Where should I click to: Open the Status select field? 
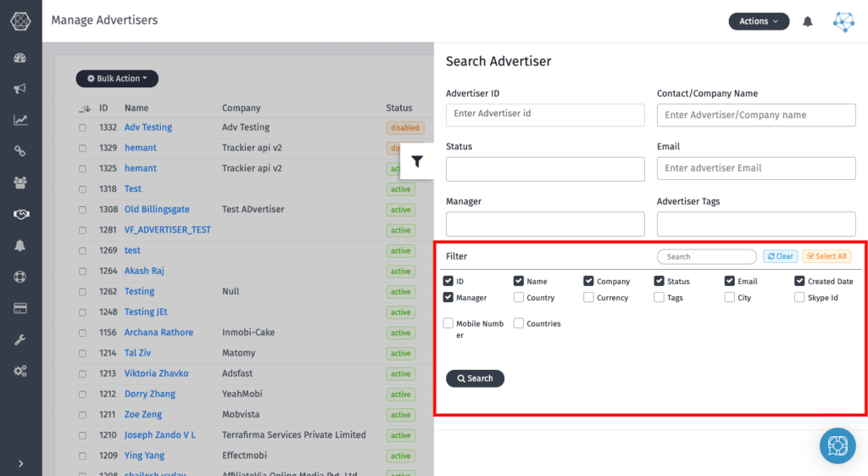(545, 169)
